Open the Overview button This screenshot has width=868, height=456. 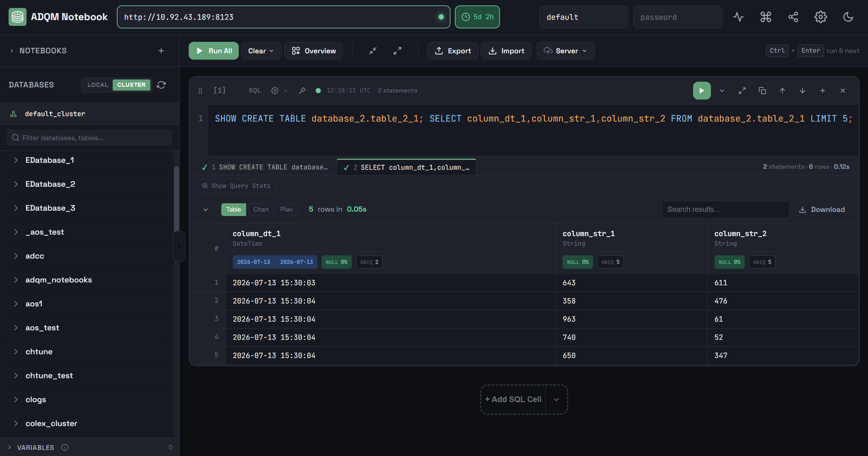pyautogui.click(x=314, y=51)
